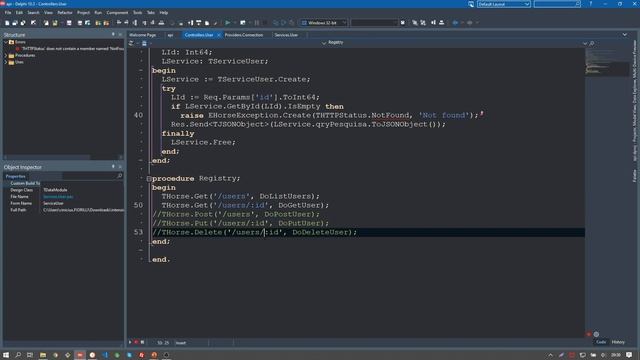Open the Help menu
Viewport: 640px width, 360px height.
(x=164, y=13)
